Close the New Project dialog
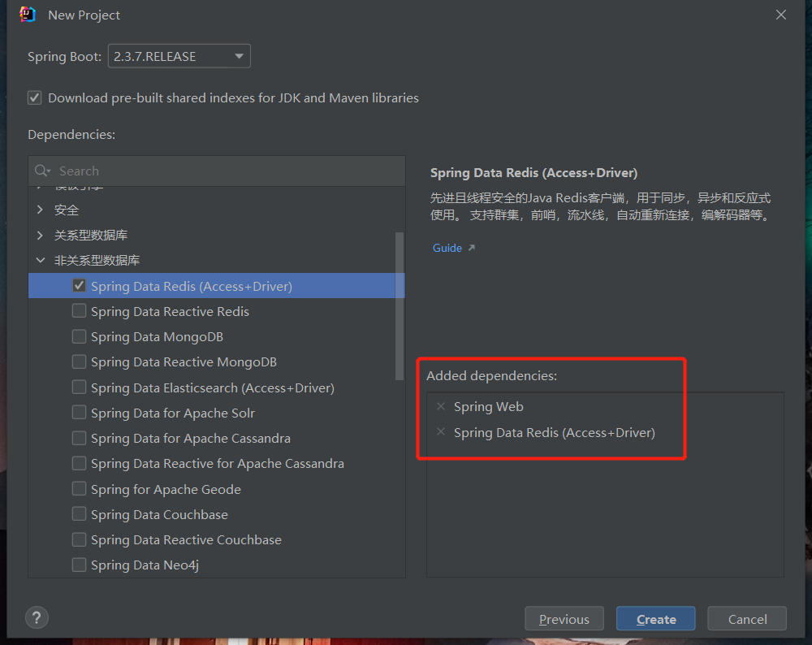The image size is (812, 645). pyautogui.click(x=781, y=15)
